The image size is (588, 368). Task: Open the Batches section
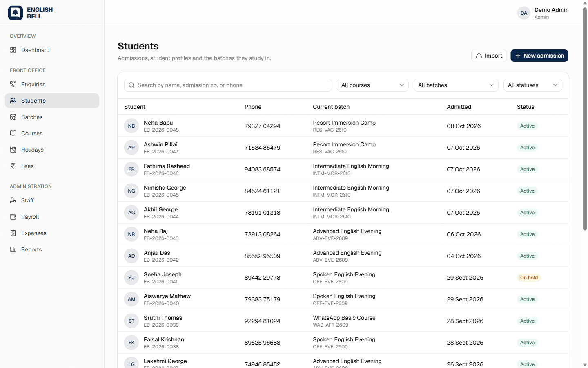(x=52, y=117)
